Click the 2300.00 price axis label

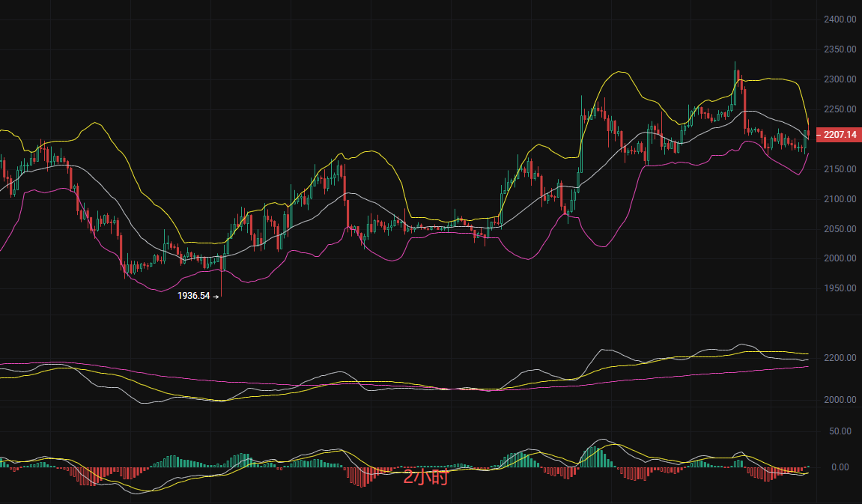[x=839, y=79]
